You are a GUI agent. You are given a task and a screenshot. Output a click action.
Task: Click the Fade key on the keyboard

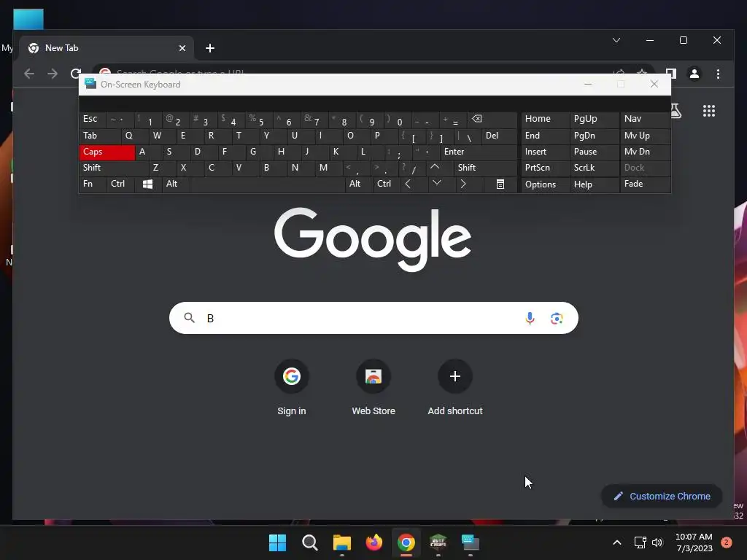645,184
